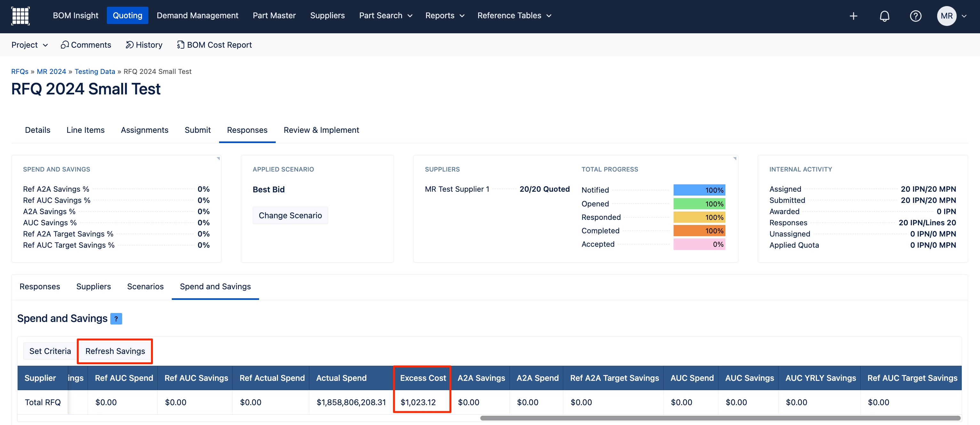Open Comments with speech bubble icon
The image size is (980, 425).
tap(86, 45)
